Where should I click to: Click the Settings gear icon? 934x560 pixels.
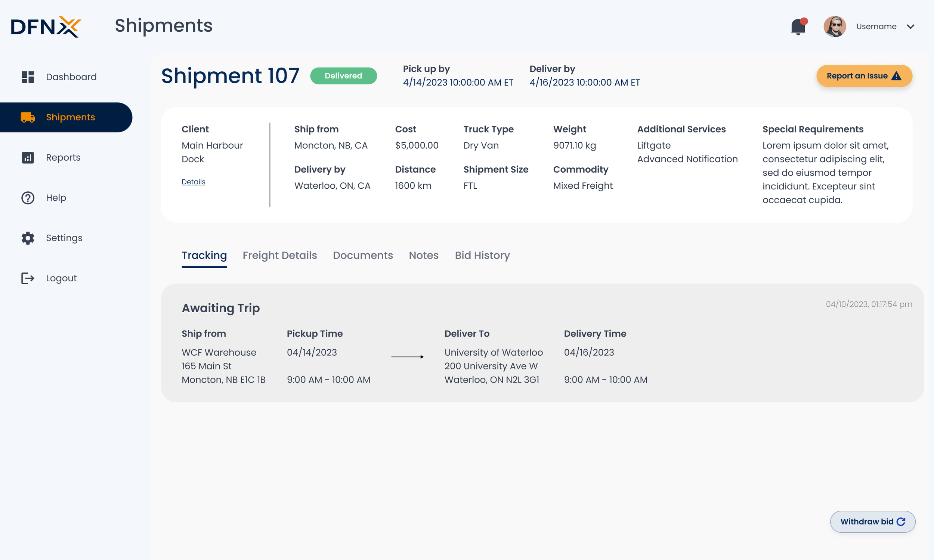click(x=28, y=238)
